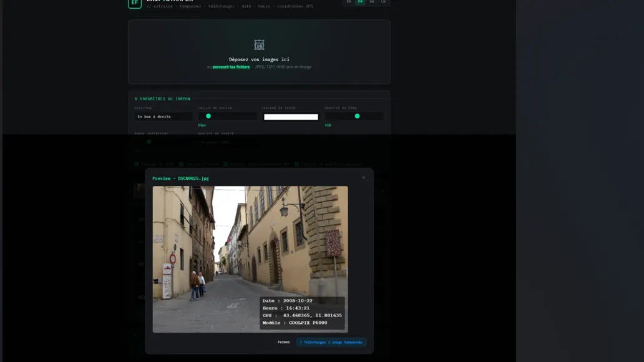Click the EF app logo icon
This screenshot has width=644, height=362.
135,3
